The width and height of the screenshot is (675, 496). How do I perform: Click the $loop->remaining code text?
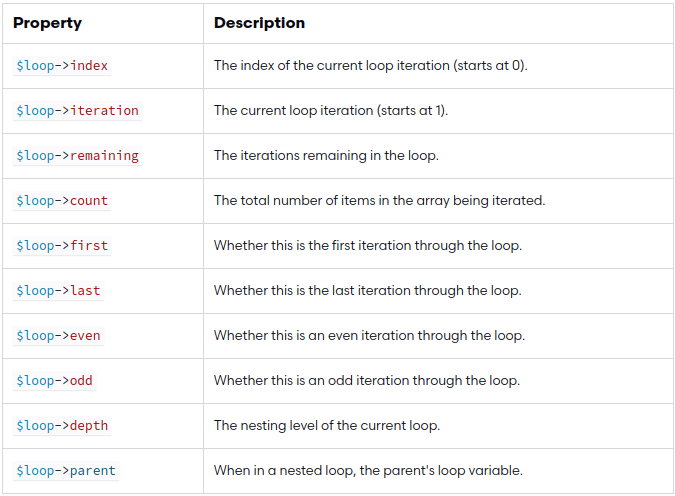(x=77, y=156)
